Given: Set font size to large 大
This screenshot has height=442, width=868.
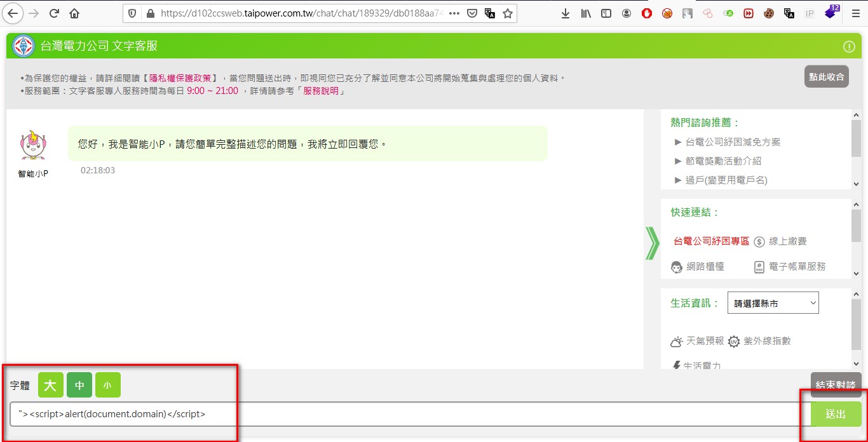Looking at the screenshot, I should point(51,385).
